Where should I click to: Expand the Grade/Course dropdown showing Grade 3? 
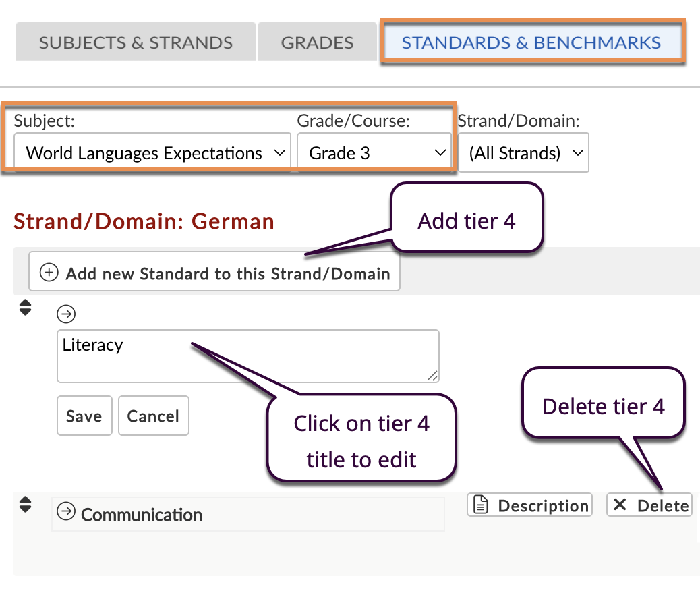(374, 153)
